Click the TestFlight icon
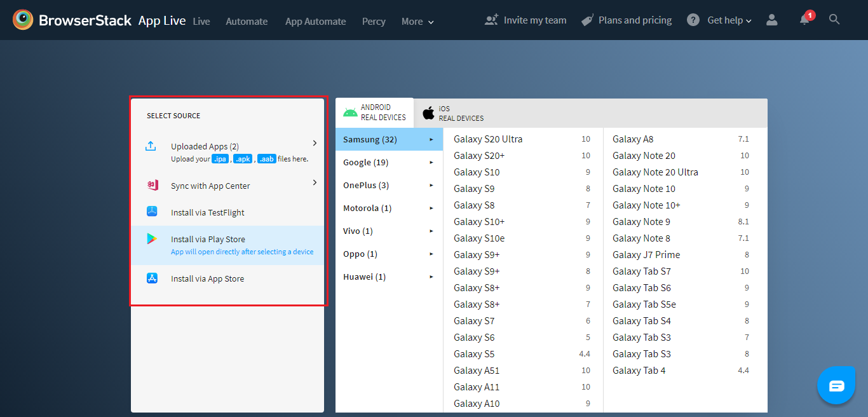 click(x=152, y=212)
